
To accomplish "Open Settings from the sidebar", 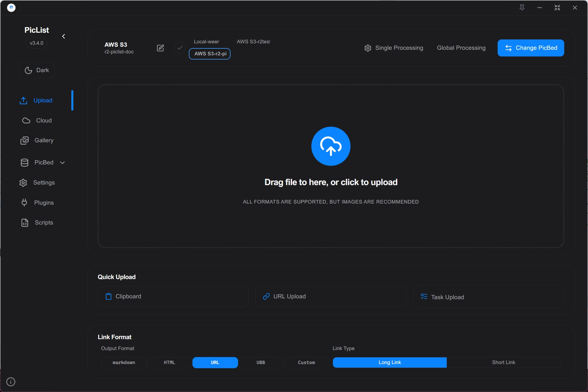I will (x=37, y=183).
